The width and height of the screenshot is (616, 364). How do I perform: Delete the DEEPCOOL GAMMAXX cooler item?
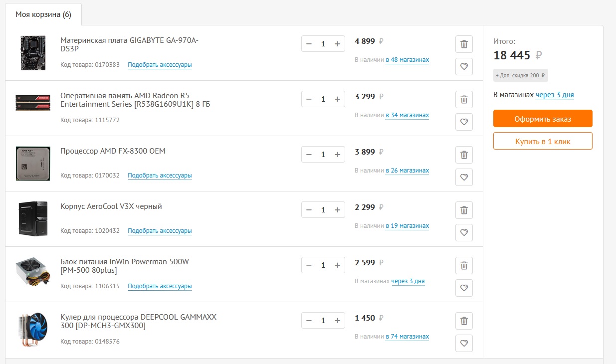point(464,321)
